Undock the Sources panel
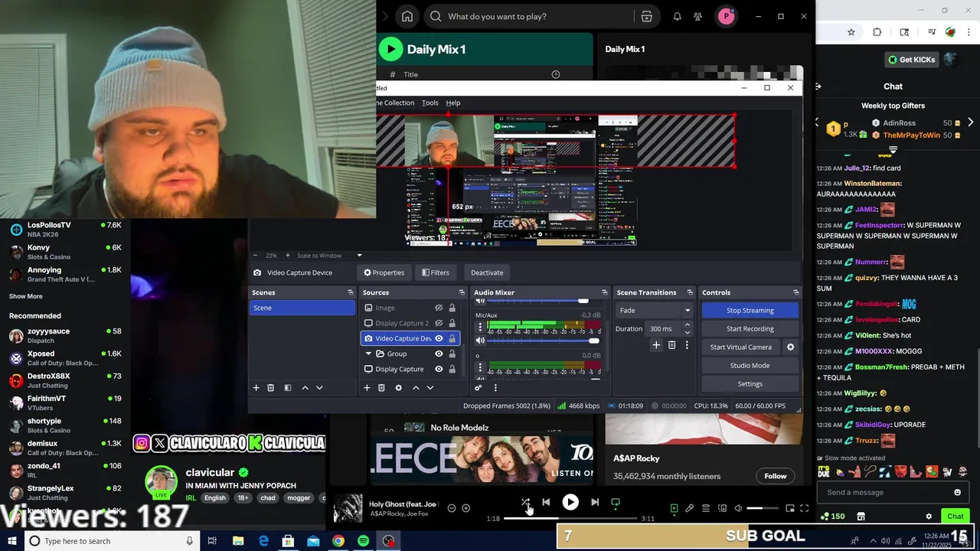The height and width of the screenshot is (551, 980). coord(462,292)
